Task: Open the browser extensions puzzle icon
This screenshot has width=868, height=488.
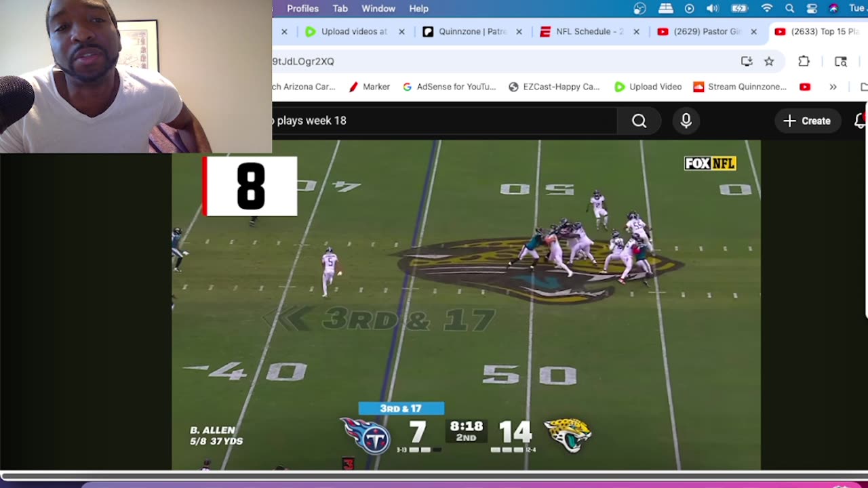Action: click(804, 62)
